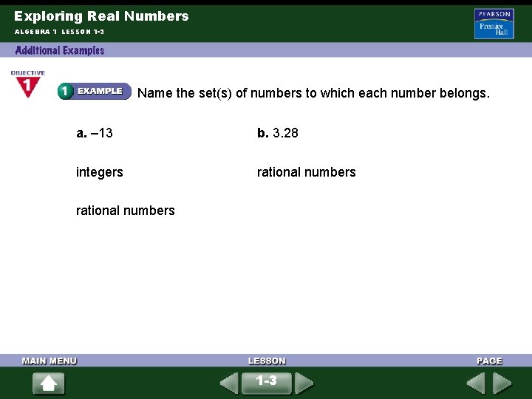Click the red Objective 1 triangle
Image resolution: width=532 pixels, height=399 pixels.
(28, 87)
